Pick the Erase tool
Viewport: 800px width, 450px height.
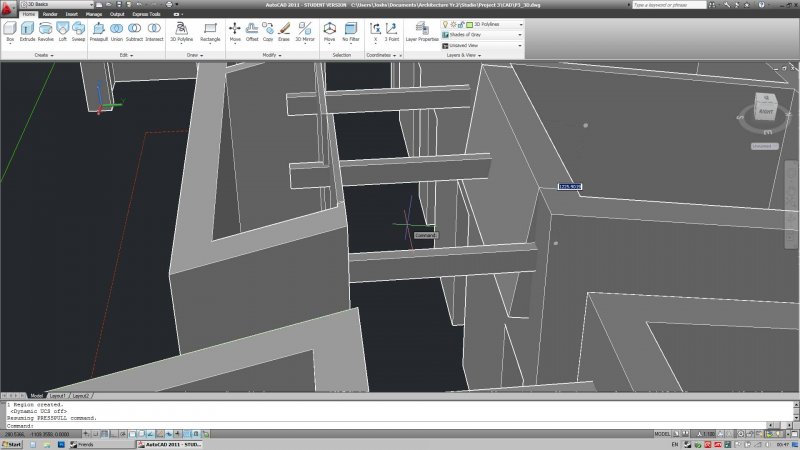tap(283, 30)
